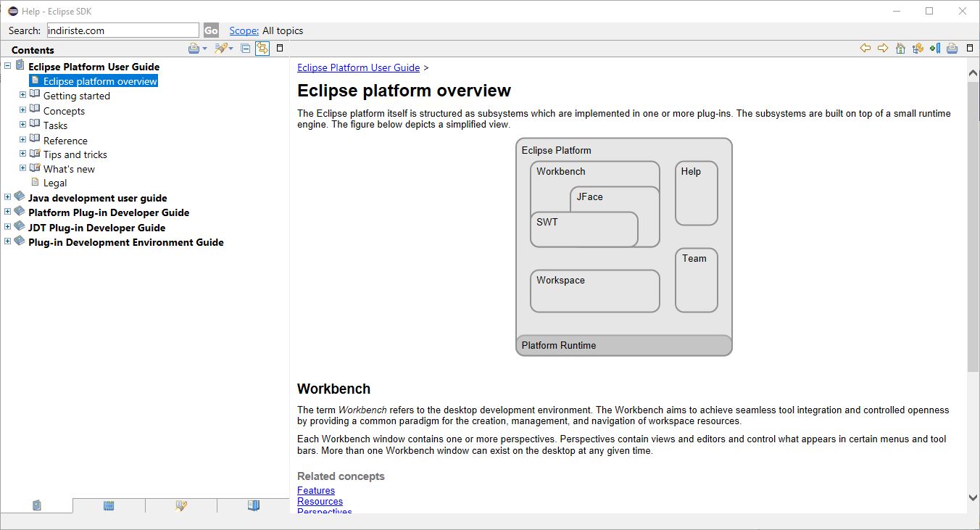Screen dimensions: 980x530
Task: Maximize the Contents pane
Action: point(280,49)
